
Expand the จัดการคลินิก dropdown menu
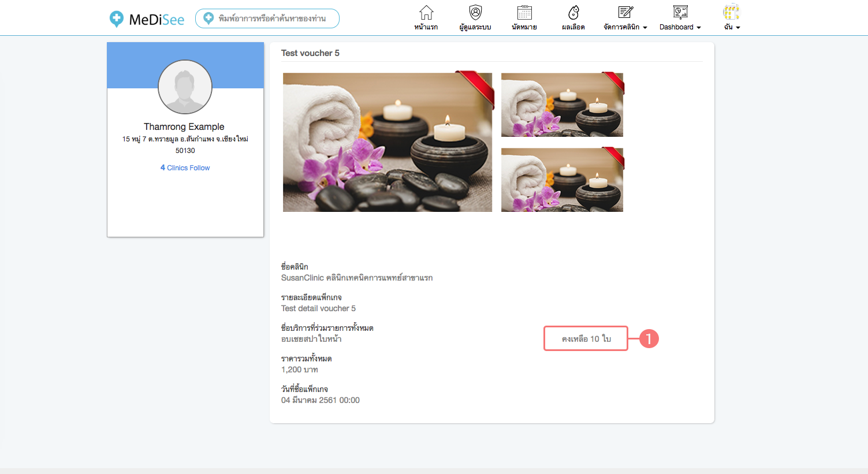tap(625, 27)
